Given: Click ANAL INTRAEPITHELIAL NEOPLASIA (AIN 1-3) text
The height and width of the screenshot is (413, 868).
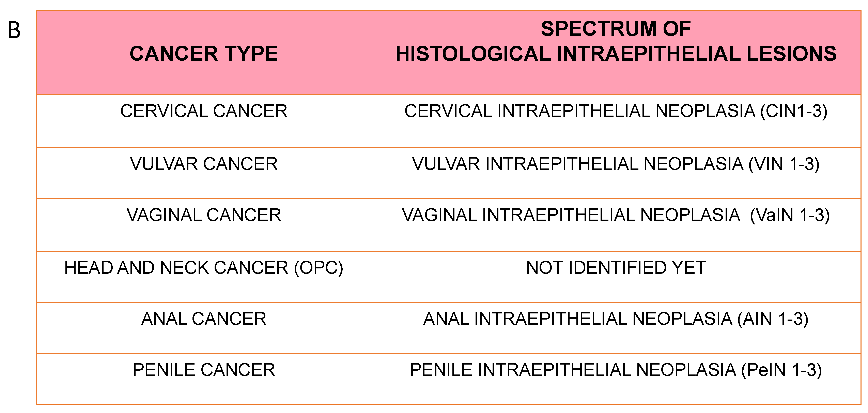Looking at the screenshot, I should (616, 319).
